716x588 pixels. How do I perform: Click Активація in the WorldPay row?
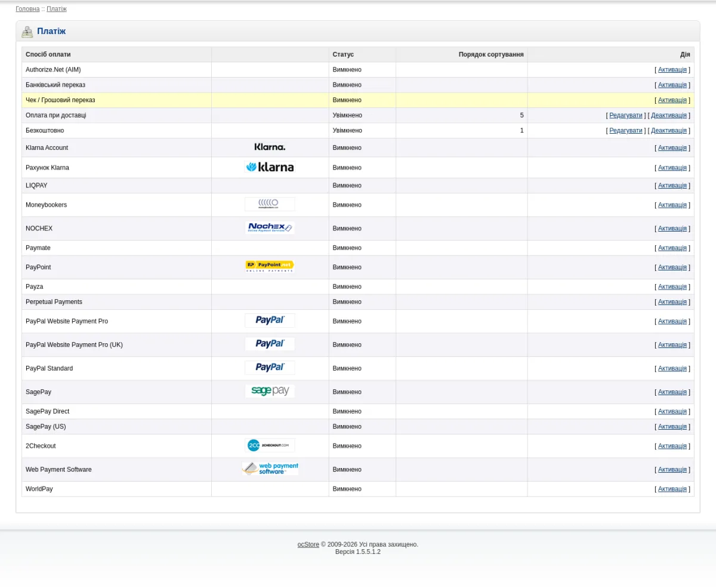672,489
